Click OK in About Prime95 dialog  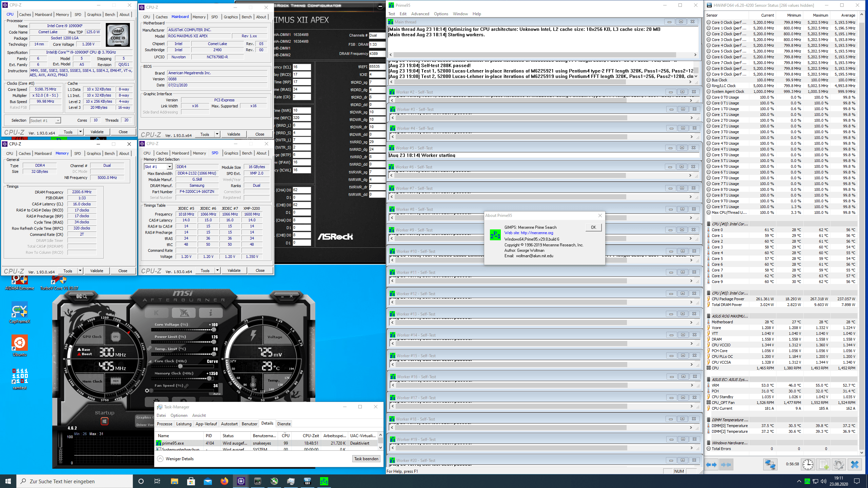(x=593, y=227)
